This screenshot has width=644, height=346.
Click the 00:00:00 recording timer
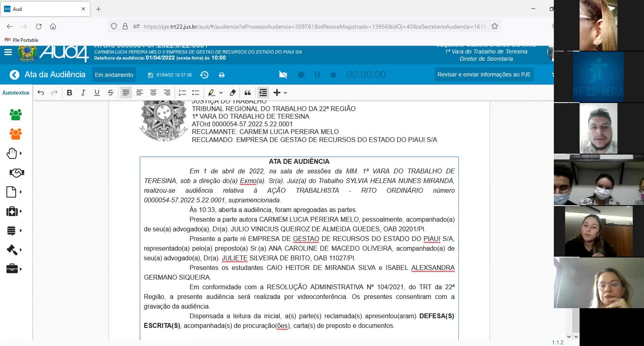[366, 75]
